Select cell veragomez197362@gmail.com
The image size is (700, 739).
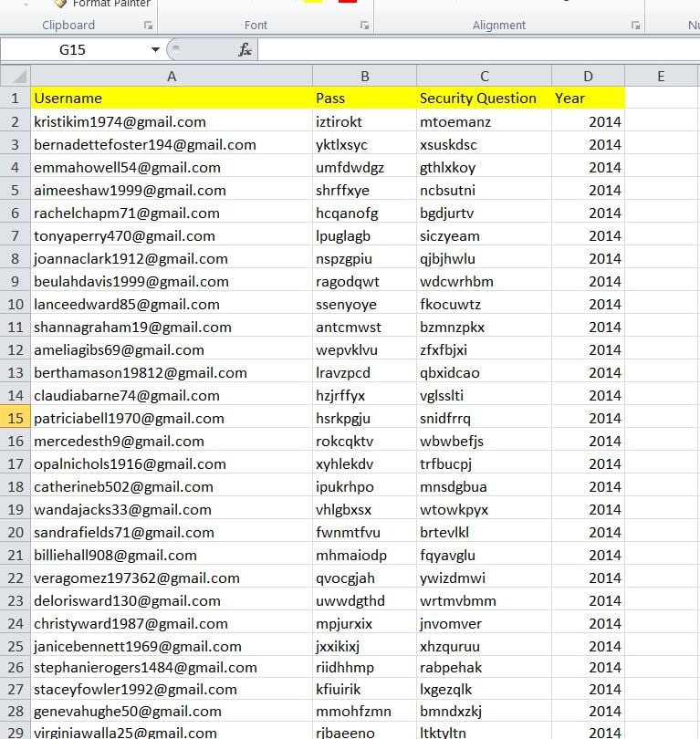click(172, 578)
